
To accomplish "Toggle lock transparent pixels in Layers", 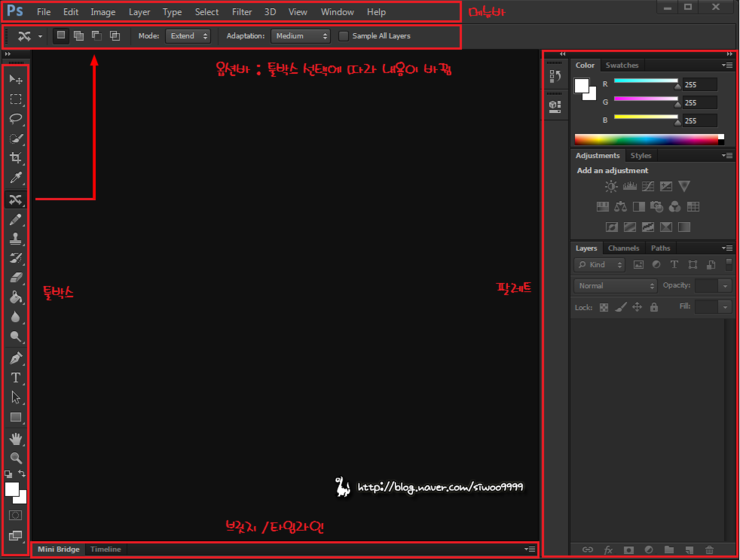I will [x=604, y=307].
